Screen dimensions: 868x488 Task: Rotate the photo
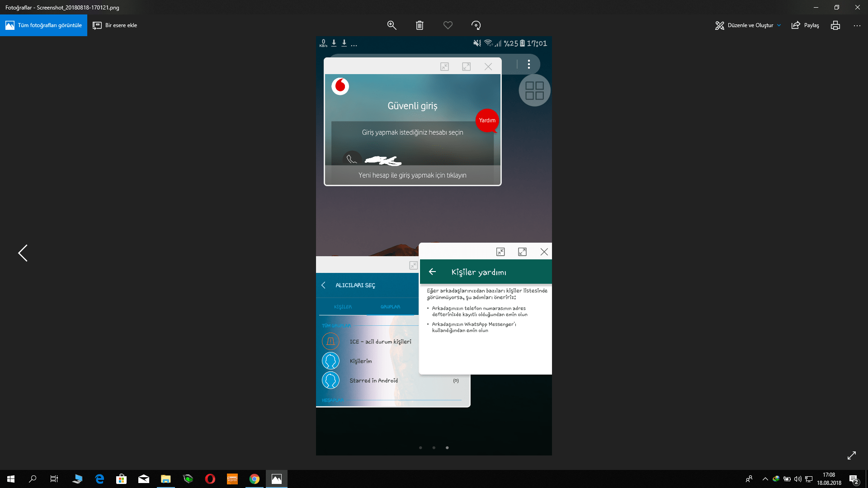[x=476, y=25]
